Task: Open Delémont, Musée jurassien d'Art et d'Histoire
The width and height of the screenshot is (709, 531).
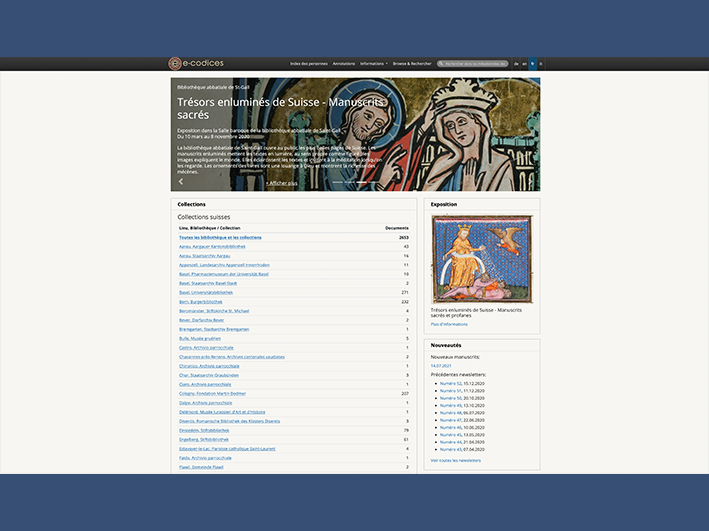Action: (222, 412)
